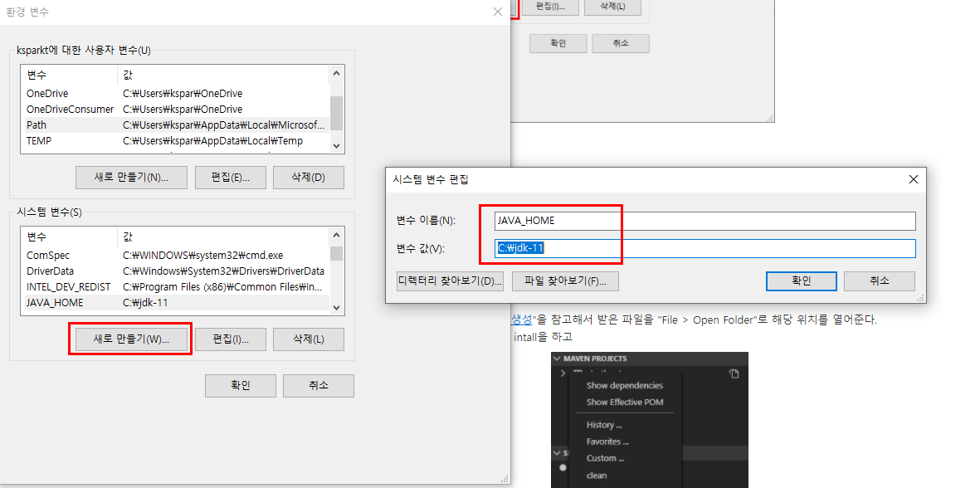Click the 값 column header in system variables list

(x=223, y=237)
